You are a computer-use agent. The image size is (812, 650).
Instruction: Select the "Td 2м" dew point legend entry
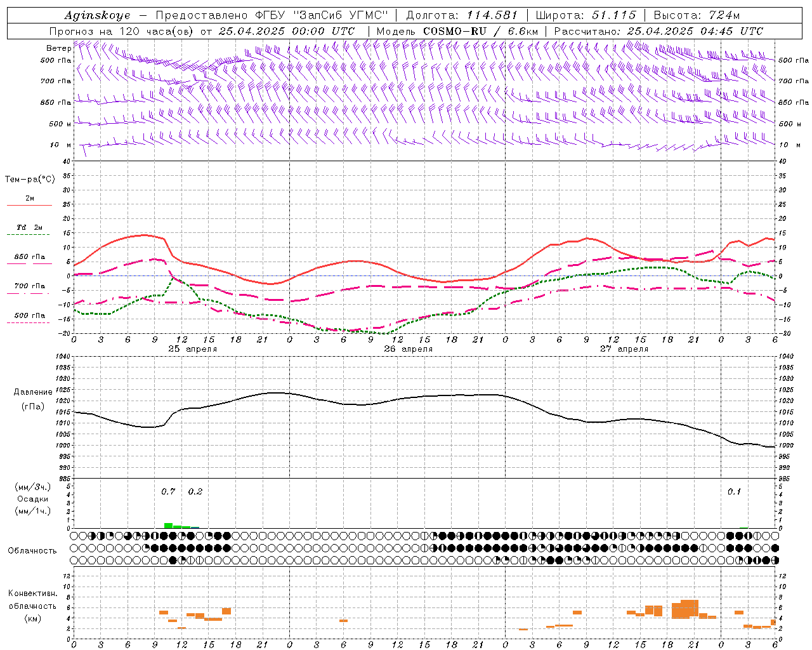click(x=30, y=227)
